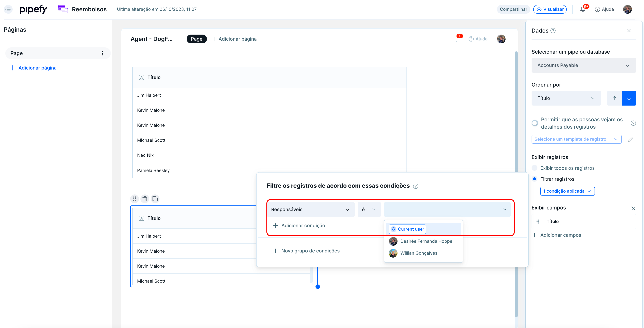Click the Reembolsos portal icon

(x=63, y=9)
